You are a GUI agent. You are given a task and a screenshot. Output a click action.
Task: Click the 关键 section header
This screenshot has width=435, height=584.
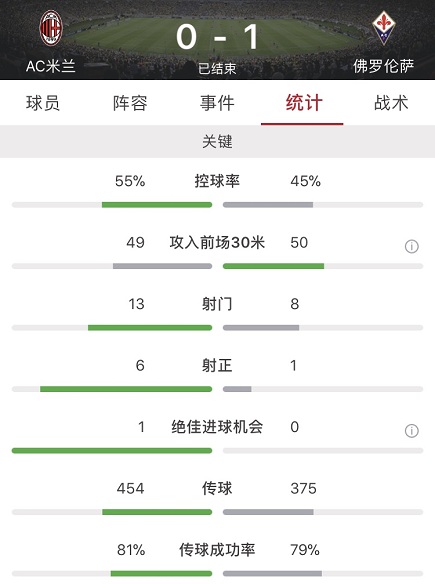(x=218, y=142)
